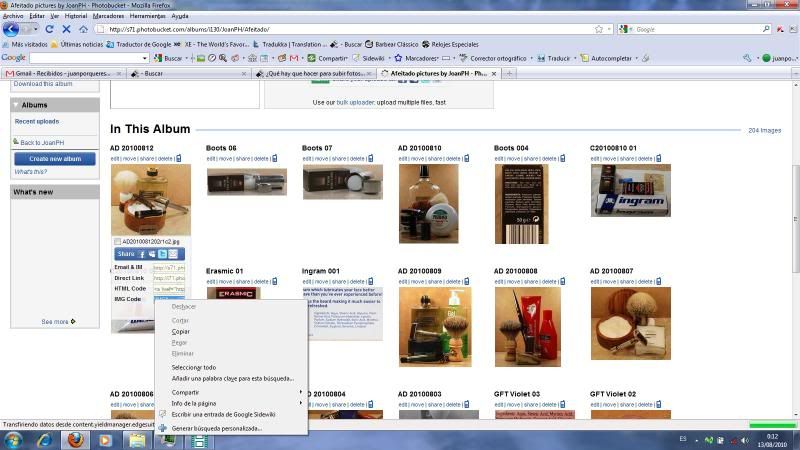Viewport: 800px width, 450px height.
Task: Click mobile phone icon for AD 20100807
Action: click(x=659, y=282)
